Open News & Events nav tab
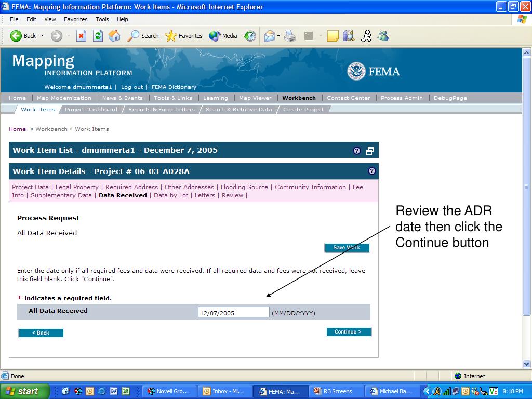 123,98
